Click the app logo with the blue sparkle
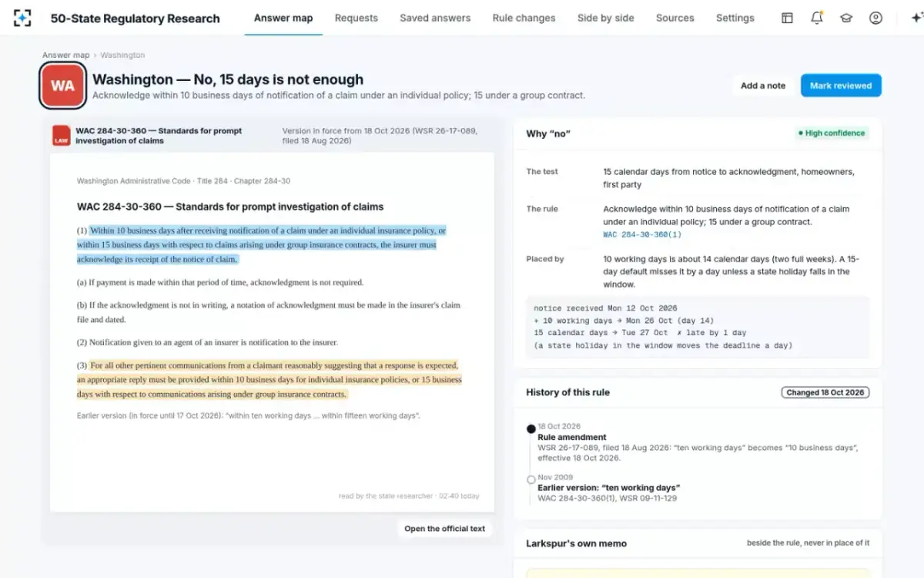The height and width of the screenshot is (578, 924). [23, 18]
